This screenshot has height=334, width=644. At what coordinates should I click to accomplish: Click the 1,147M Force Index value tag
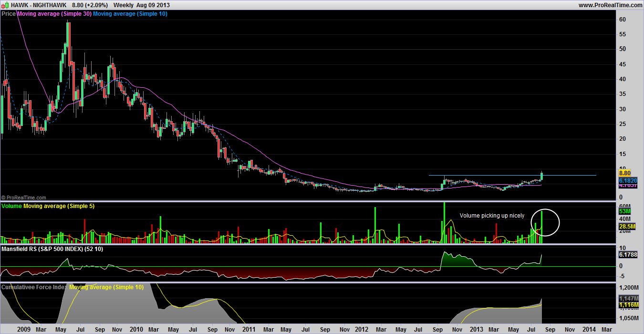[x=628, y=298]
